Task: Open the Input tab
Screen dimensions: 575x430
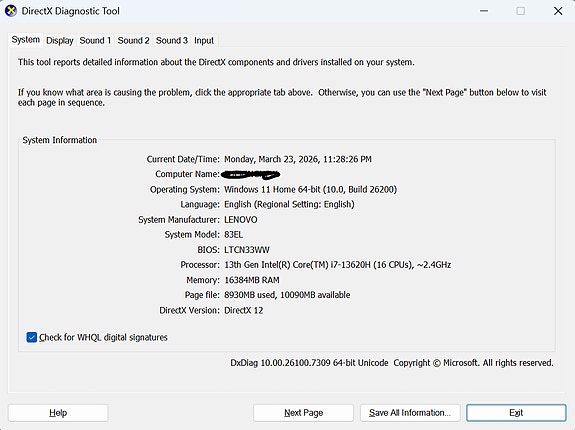Action: pyautogui.click(x=204, y=40)
